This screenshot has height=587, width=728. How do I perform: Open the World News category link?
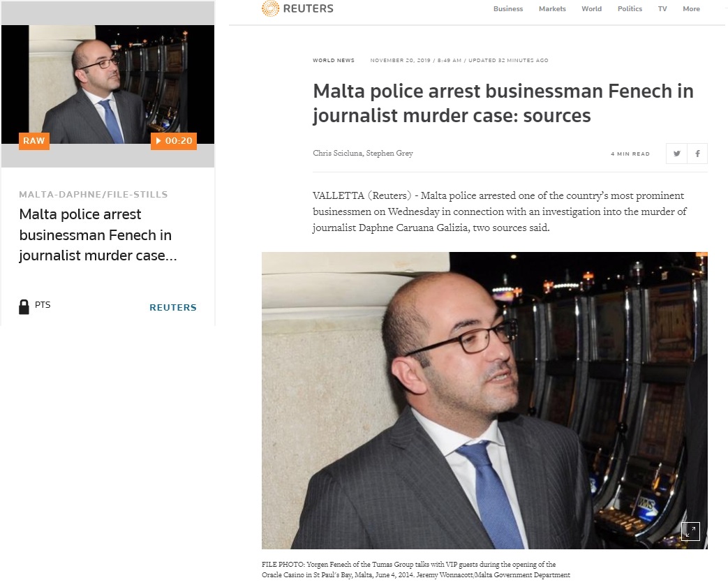point(334,60)
